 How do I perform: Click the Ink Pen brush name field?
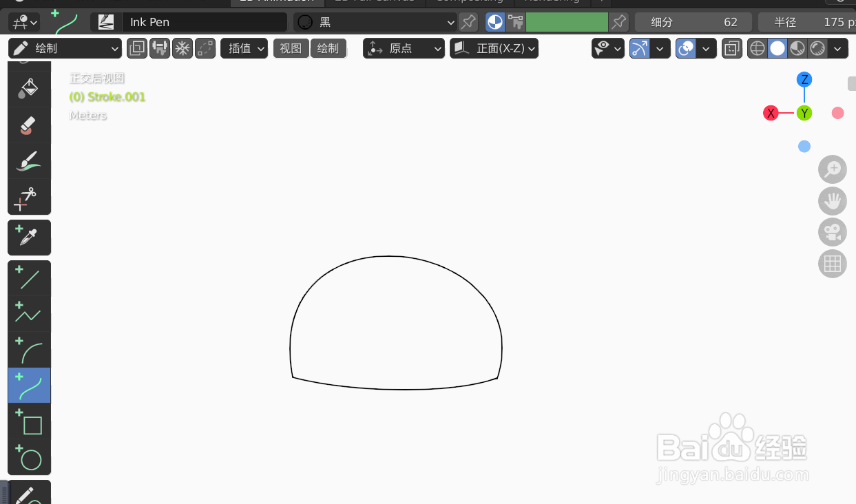tap(205, 22)
